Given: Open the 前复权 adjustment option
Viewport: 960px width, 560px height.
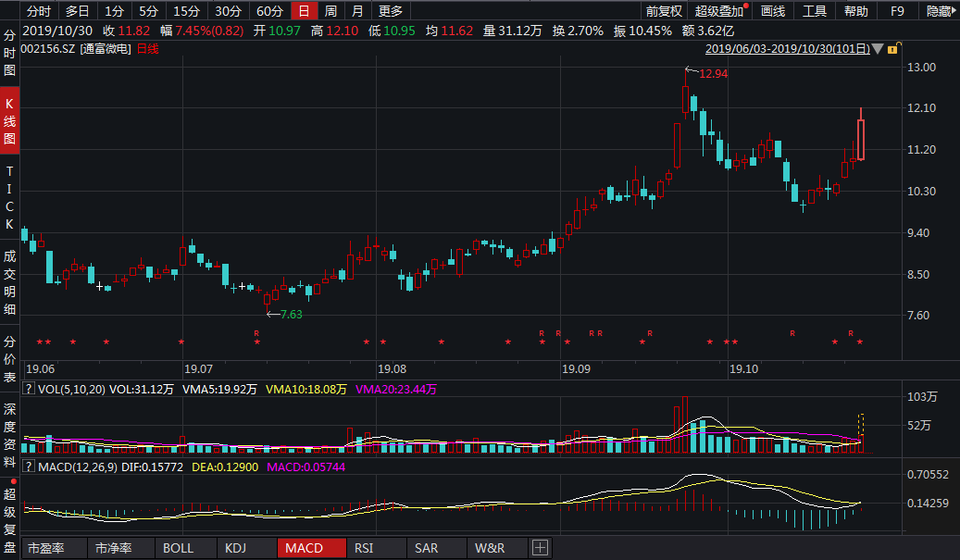Looking at the screenshot, I should (664, 11).
